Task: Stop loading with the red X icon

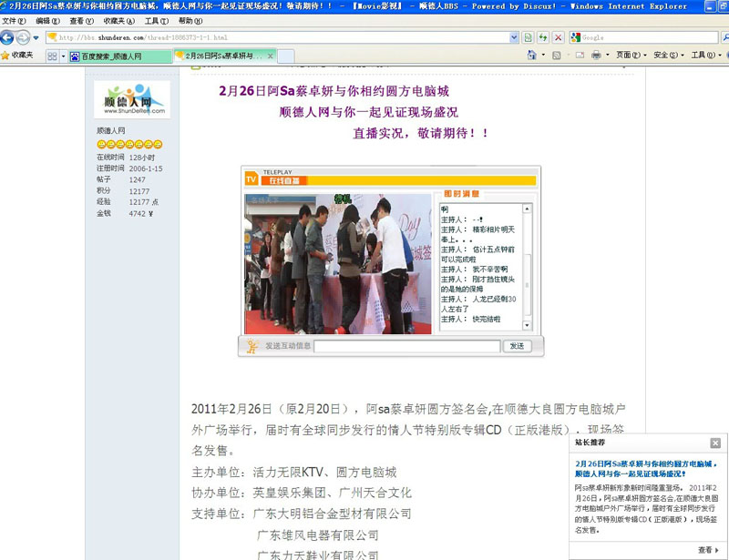Action: point(559,37)
